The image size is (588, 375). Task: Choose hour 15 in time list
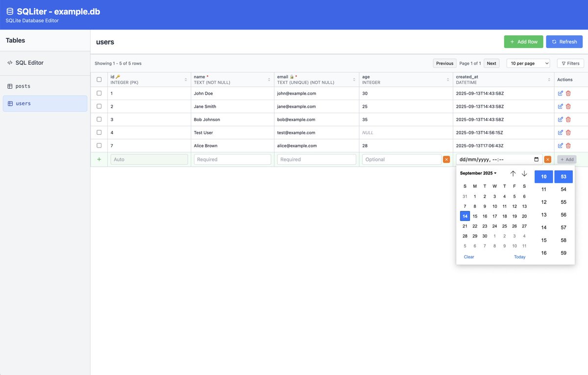544,240
